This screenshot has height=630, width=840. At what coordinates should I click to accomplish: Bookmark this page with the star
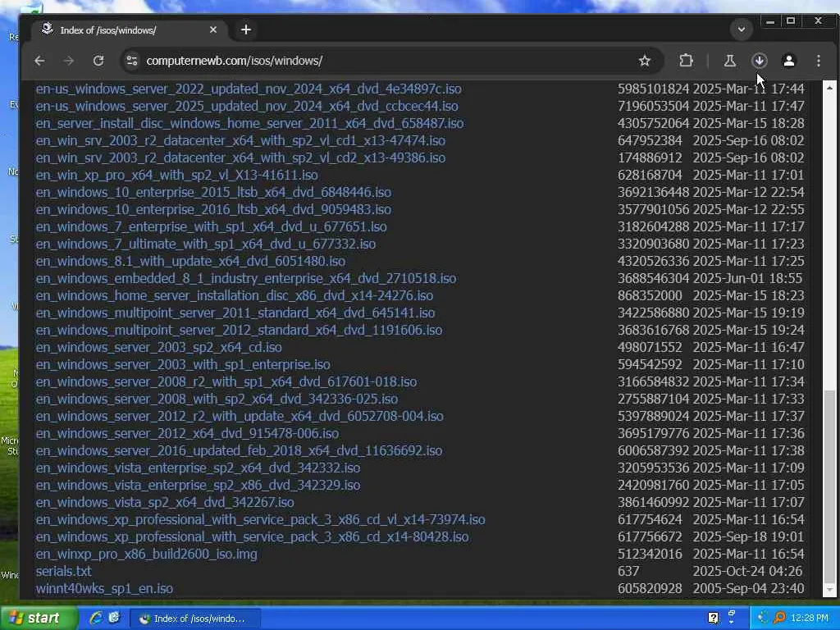click(645, 61)
